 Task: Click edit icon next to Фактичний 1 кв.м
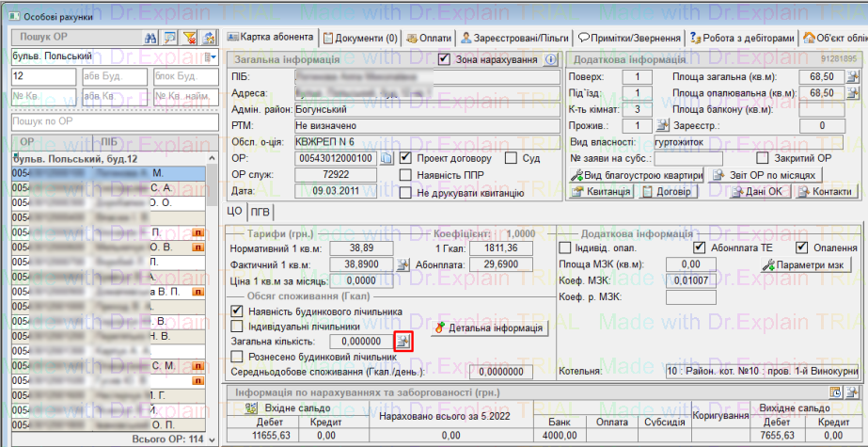[403, 264]
